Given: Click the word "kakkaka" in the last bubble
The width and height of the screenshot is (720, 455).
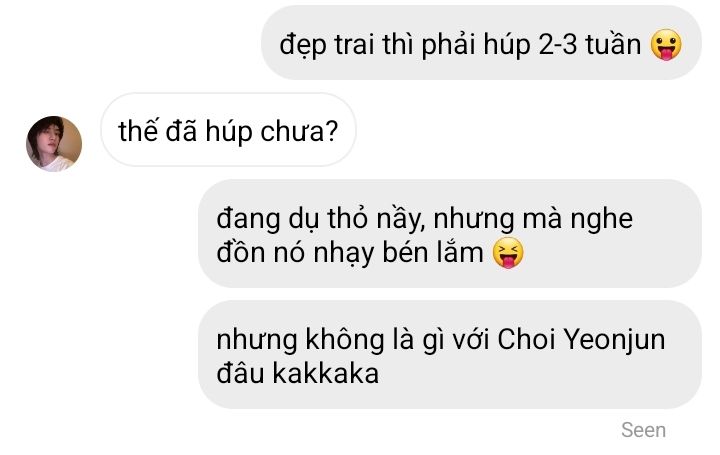Looking at the screenshot, I should (x=326, y=373).
